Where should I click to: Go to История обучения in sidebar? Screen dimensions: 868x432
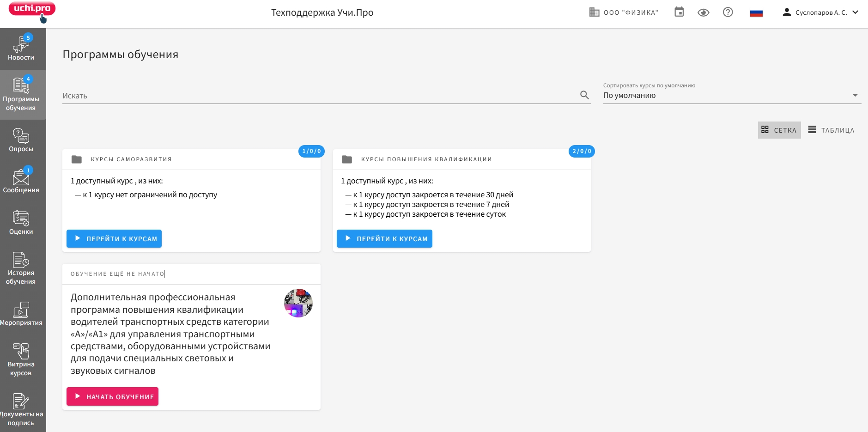click(21, 268)
